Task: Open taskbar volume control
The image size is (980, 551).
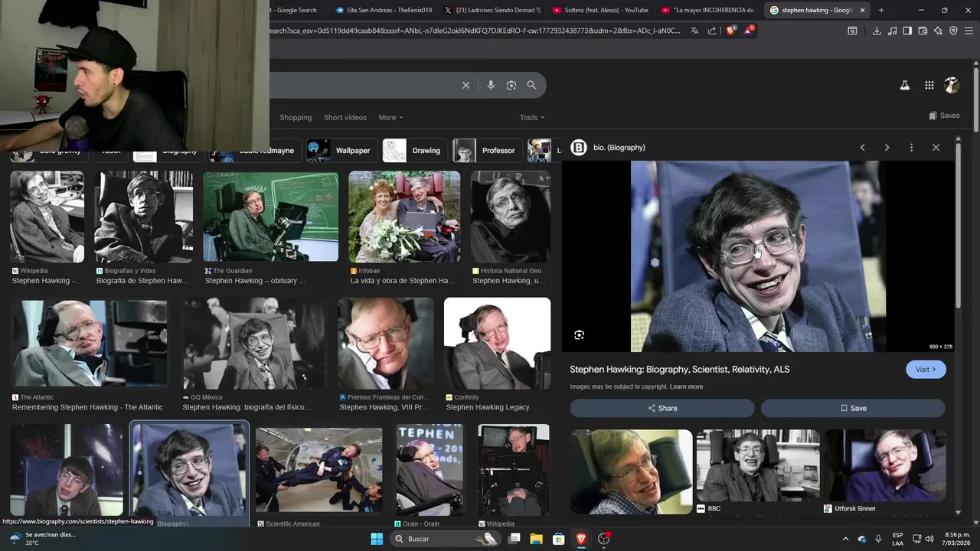Action: pos(929,539)
